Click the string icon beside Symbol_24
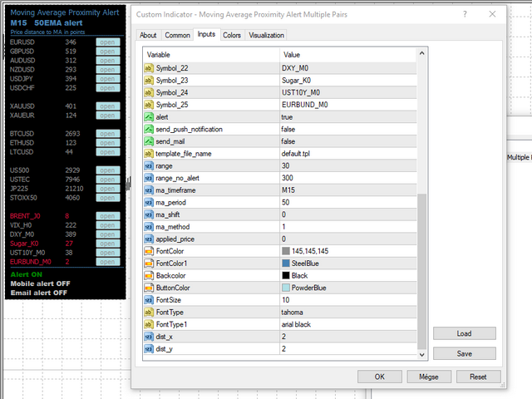The image size is (532, 399). click(149, 92)
